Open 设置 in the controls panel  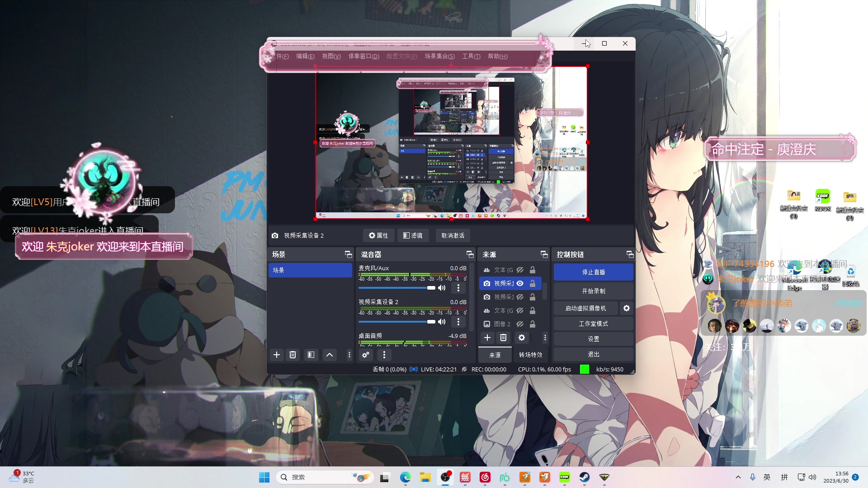[x=593, y=339]
